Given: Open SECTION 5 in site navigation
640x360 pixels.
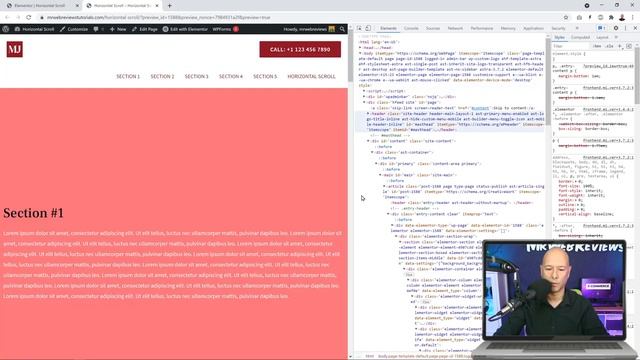Looking at the screenshot, I should coord(265,76).
